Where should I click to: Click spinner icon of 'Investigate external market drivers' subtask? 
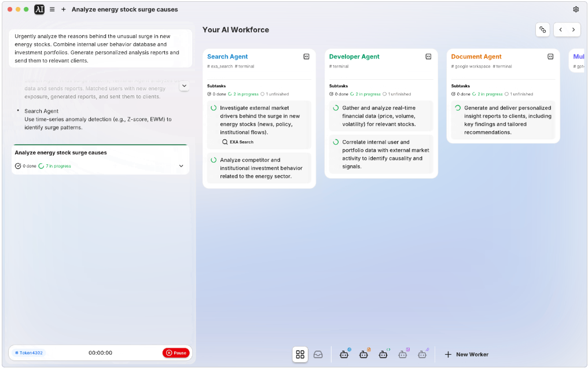coord(214,108)
